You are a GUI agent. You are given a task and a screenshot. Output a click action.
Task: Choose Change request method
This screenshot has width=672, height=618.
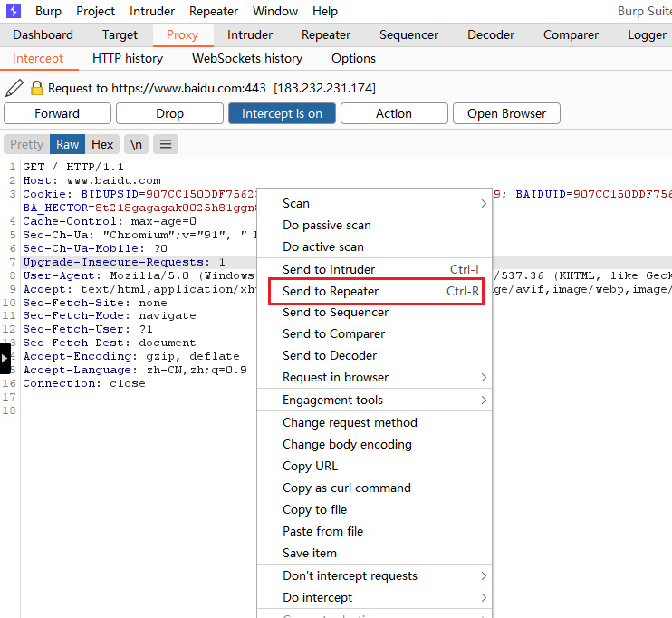tap(375, 423)
